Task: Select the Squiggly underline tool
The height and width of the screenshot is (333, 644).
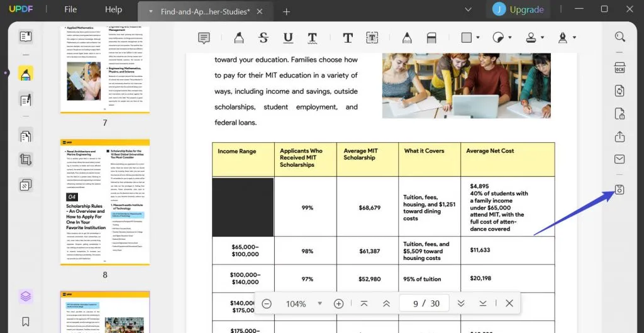Action: coord(312,38)
